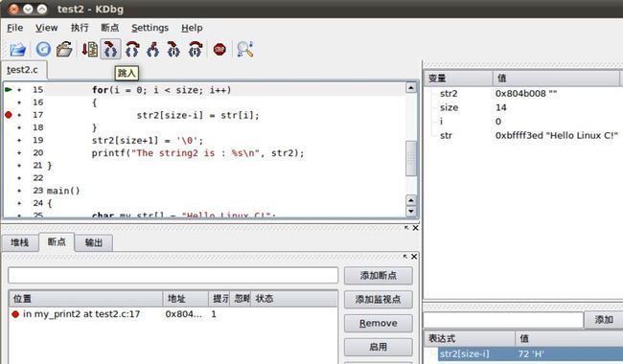Switch to the 输出 tab
This screenshot has height=364, width=623.
click(94, 242)
